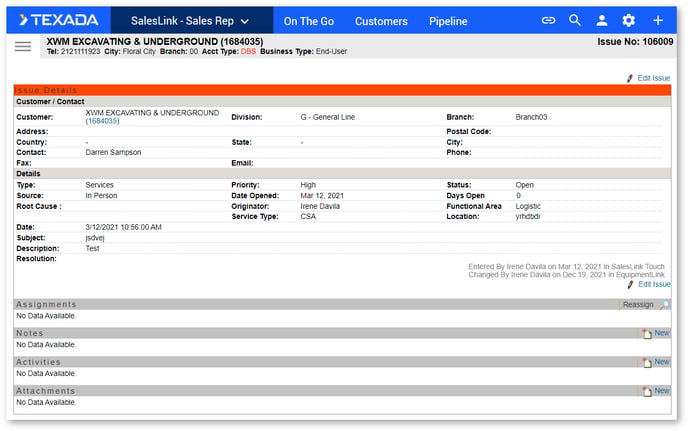Click Business Type End-User in header

pos(304,51)
